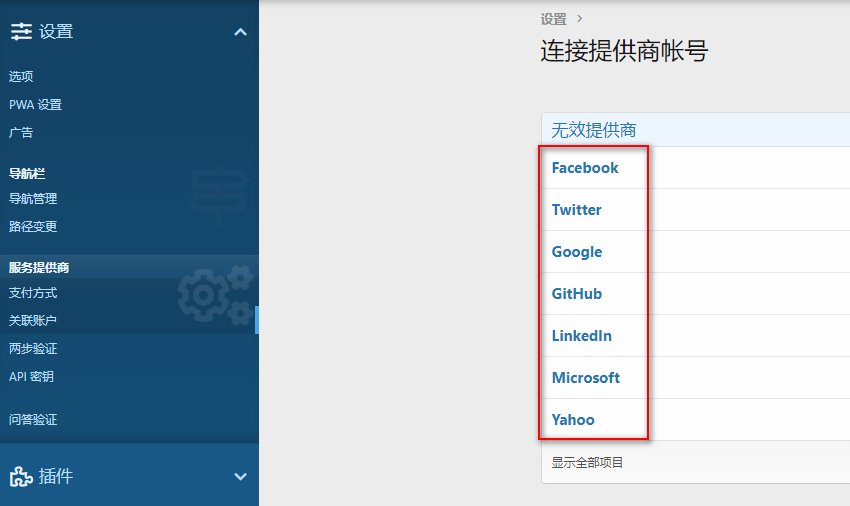Open the Google provider
The height and width of the screenshot is (506, 850).
click(577, 252)
